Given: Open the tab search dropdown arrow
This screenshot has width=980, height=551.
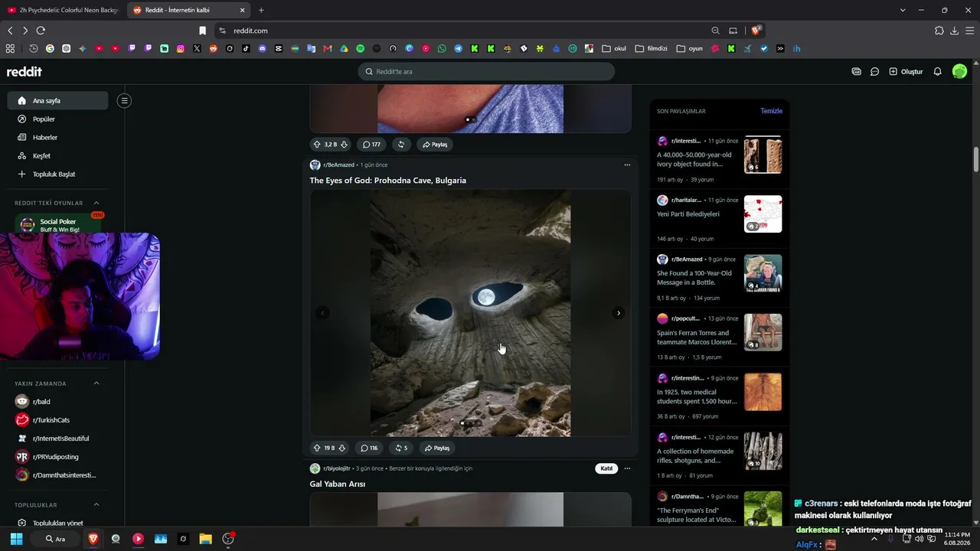Looking at the screenshot, I should (x=903, y=10).
